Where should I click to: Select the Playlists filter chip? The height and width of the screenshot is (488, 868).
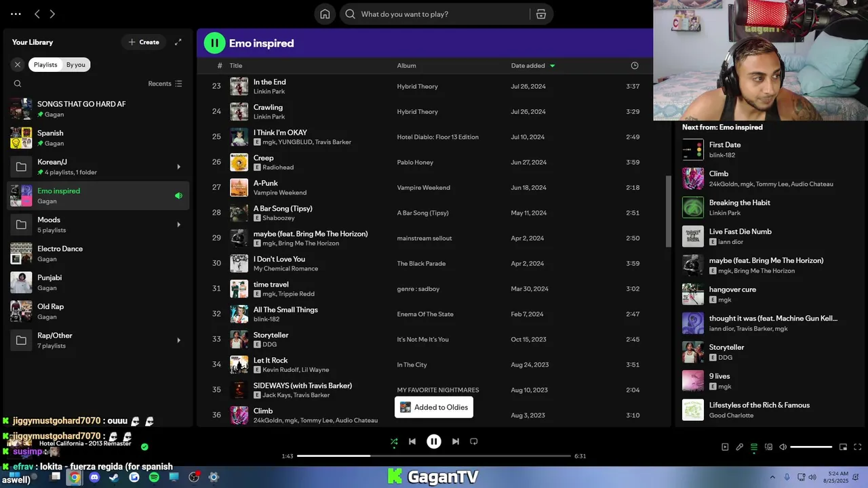coord(45,64)
